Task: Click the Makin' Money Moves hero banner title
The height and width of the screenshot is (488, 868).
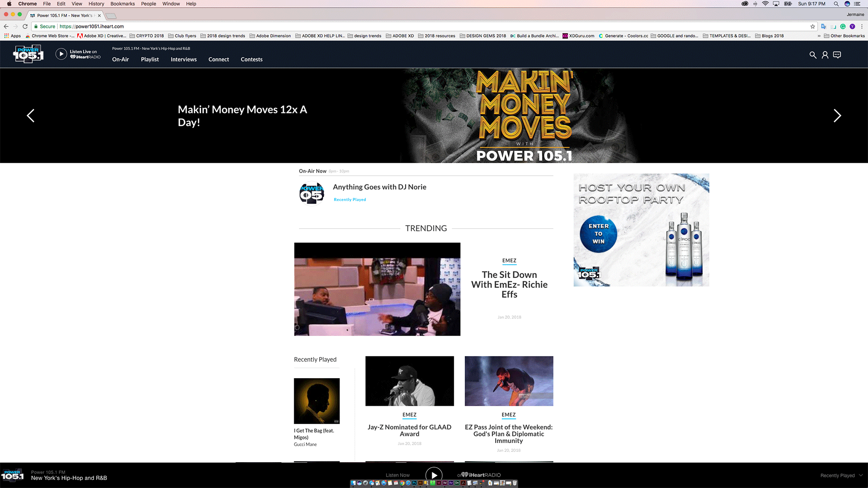Action: click(242, 116)
